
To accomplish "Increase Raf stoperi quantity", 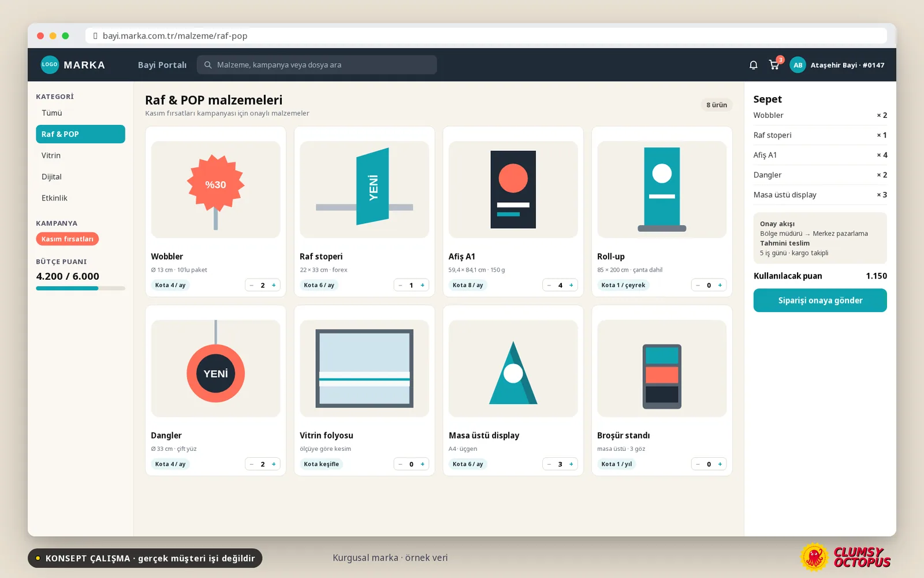I will (x=423, y=285).
